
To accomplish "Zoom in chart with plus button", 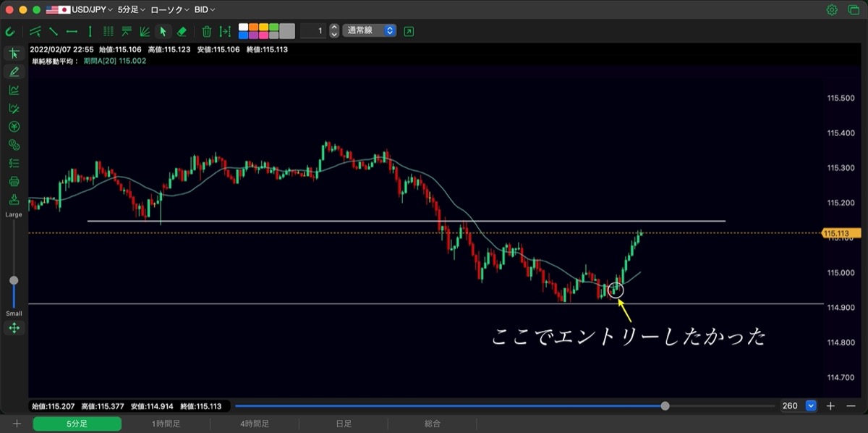I will [831, 406].
